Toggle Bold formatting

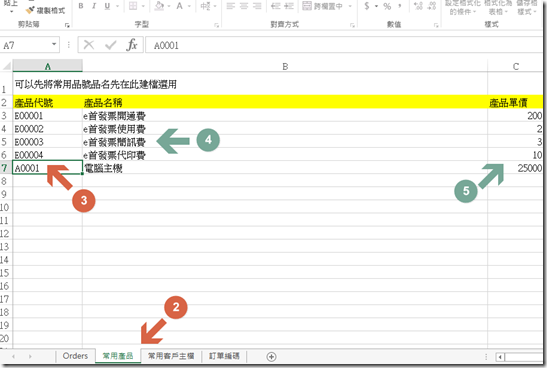click(81, 6)
